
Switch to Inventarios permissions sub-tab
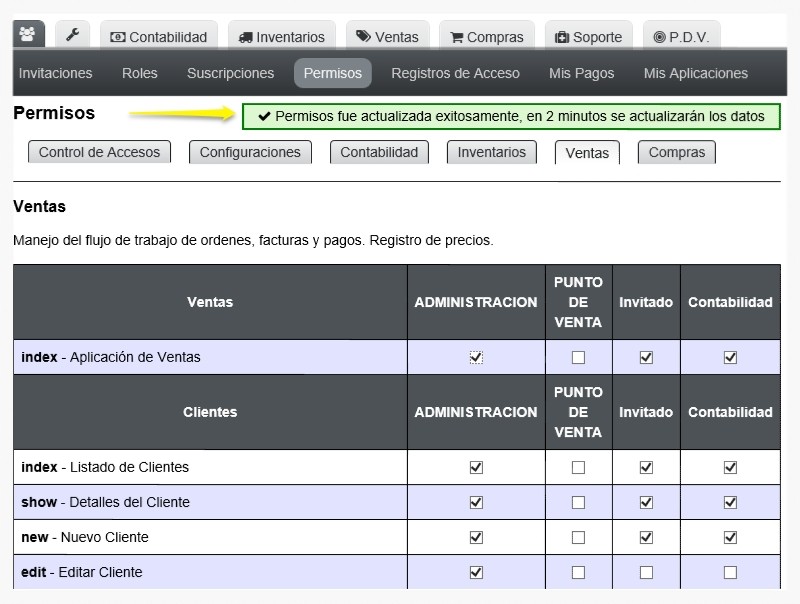click(x=491, y=152)
